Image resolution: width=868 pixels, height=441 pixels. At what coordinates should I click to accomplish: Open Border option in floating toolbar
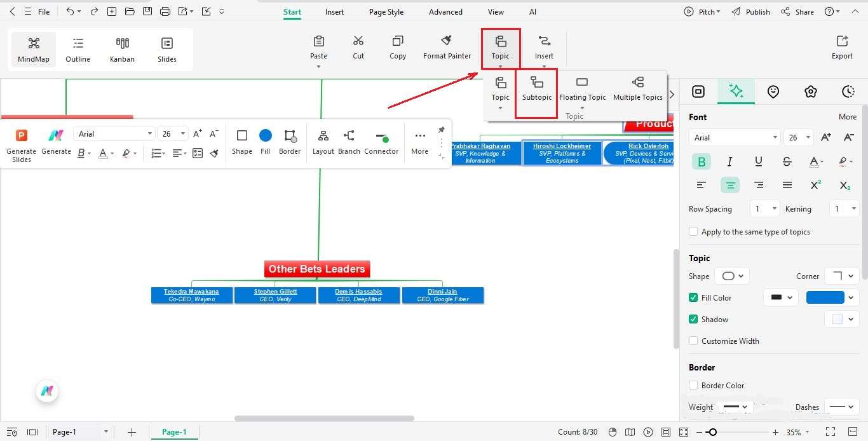290,142
